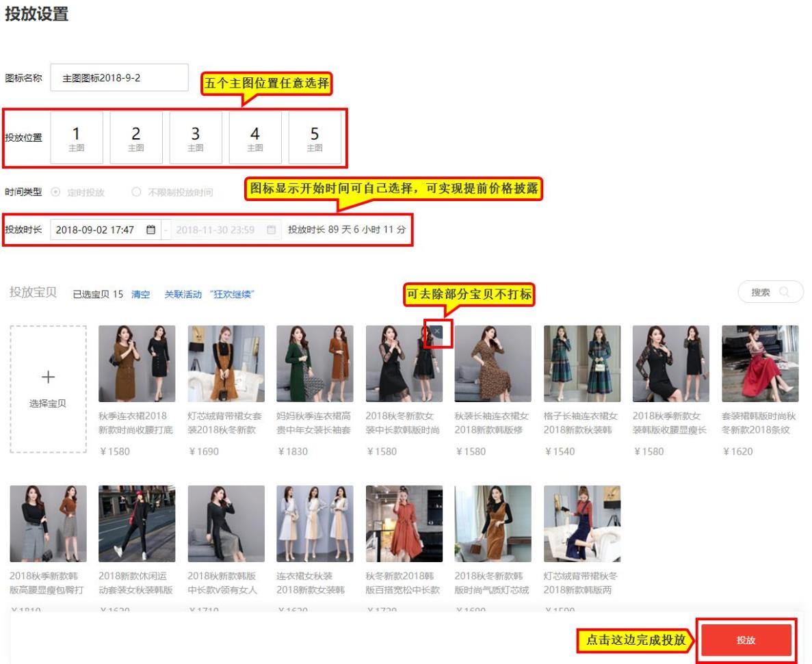Image resolution: width=812 pixels, height=664 pixels.
Task: Select the 灯芯绒背带裙女套装 product thumbnail
Action: [226, 364]
